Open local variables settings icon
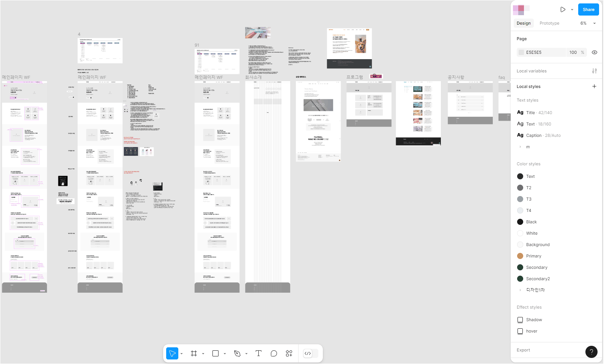 [x=594, y=71]
